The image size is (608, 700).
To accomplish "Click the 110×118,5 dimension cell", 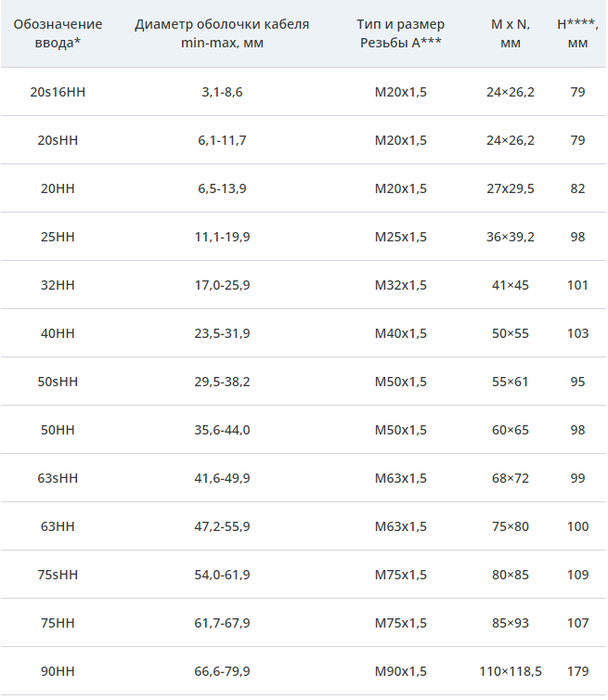I will 511,671.
